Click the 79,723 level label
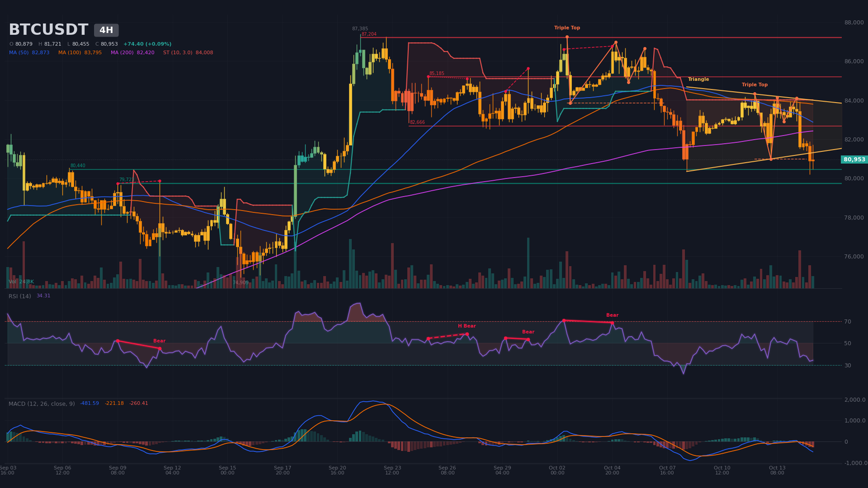Screen dimensions: 868x488 (126, 179)
